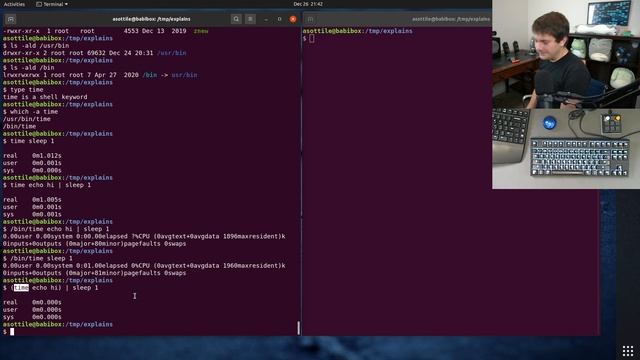Click the keyboard camera overlay
This screenshot has height=360, width=640.
(x=566, y=149)
